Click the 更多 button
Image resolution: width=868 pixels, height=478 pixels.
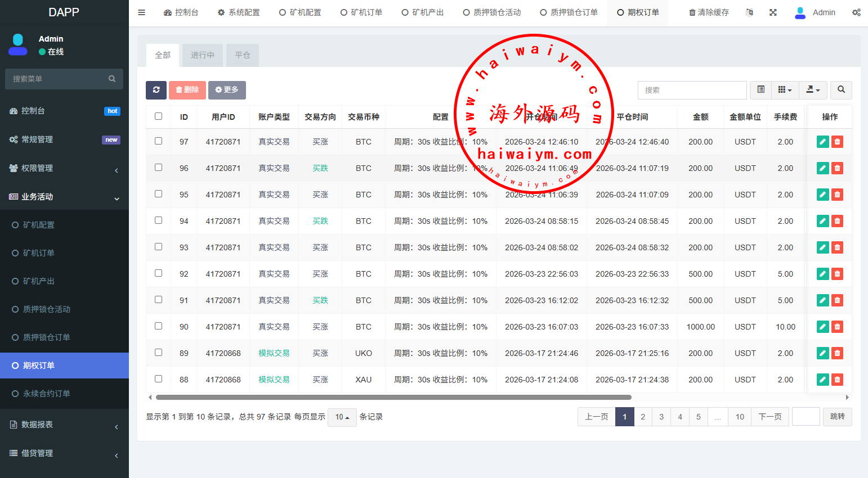click(x=227, y=90)
